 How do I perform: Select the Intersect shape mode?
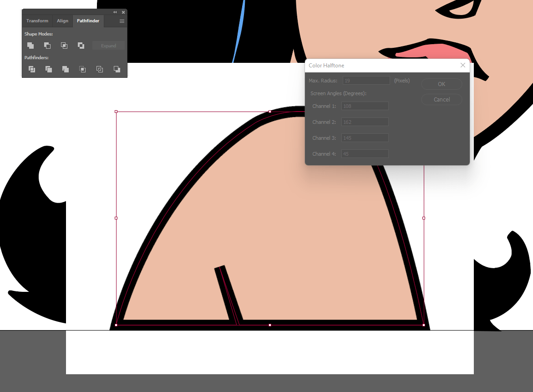click(x=64, y=46)
